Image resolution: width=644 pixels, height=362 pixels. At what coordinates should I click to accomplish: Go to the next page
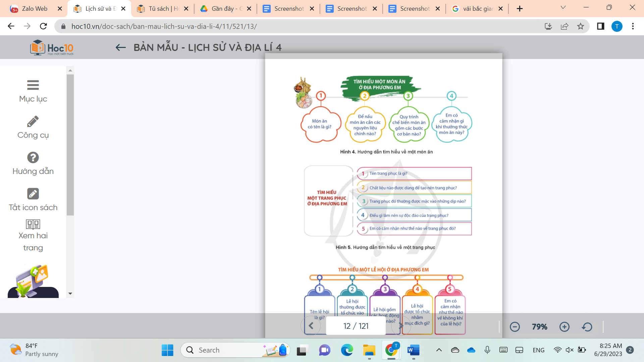(401, 326)
